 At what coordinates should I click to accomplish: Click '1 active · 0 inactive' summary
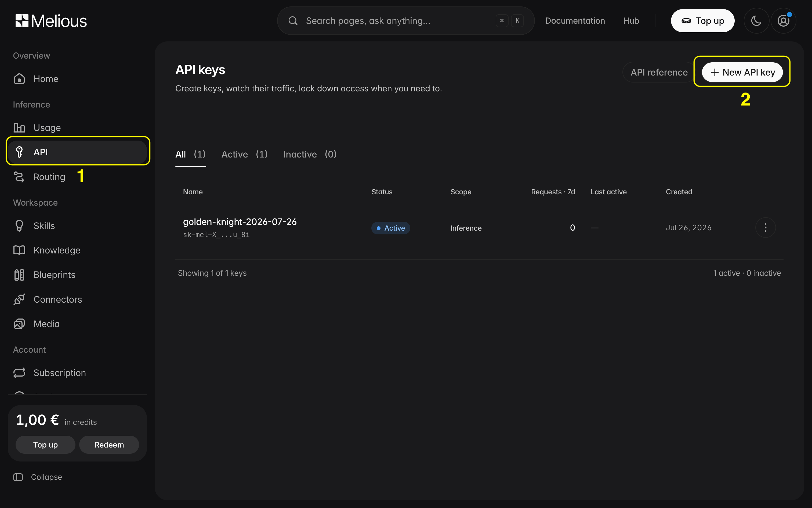point(747,273)
